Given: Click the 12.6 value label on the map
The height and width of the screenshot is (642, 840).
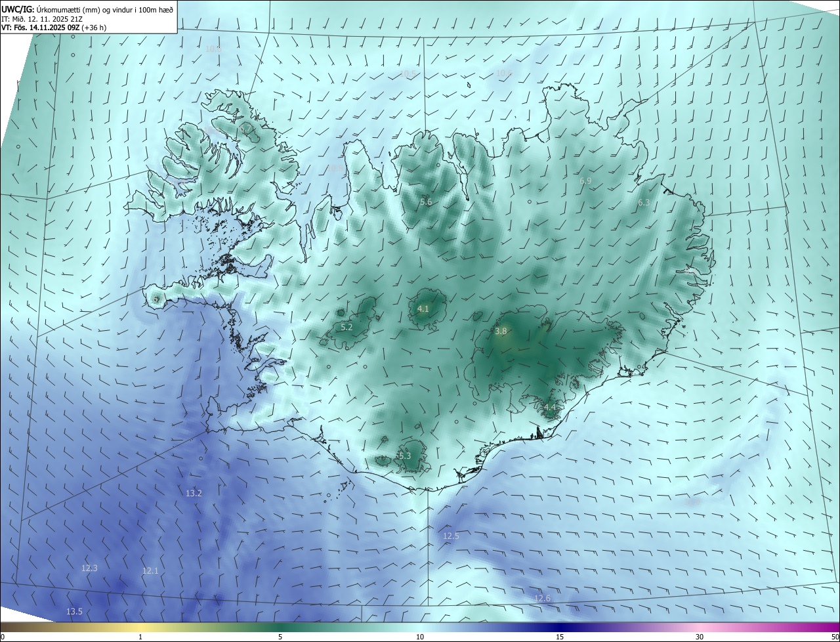Looking at the screenshot, I should (542, 598).
